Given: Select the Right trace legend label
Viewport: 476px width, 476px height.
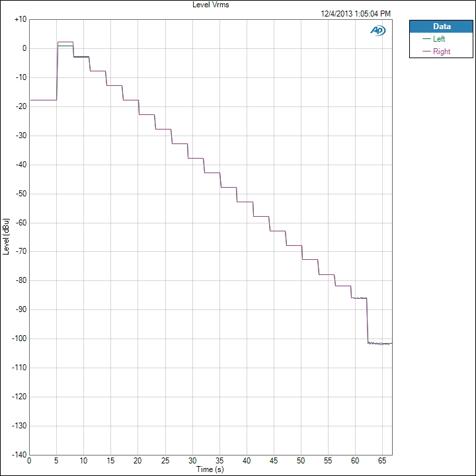Looking at the screenshot, I should click(x=442, y=52).
